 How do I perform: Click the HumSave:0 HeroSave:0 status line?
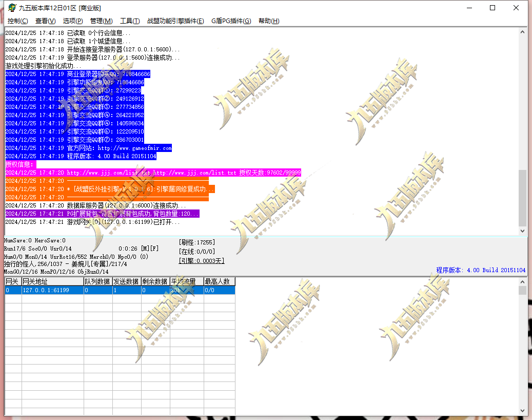(x=34, y=240)
